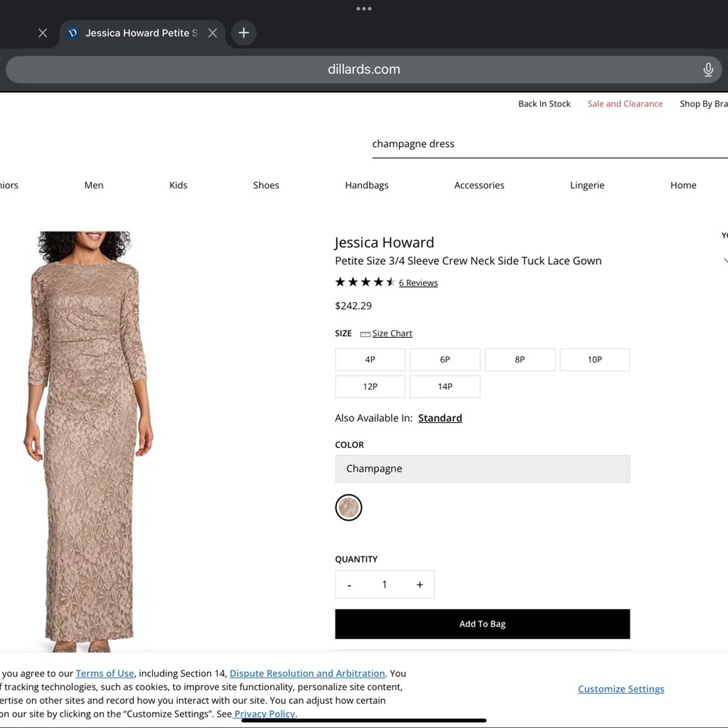
Task: Open the Shoes category menu
Action: click(266, 185)
